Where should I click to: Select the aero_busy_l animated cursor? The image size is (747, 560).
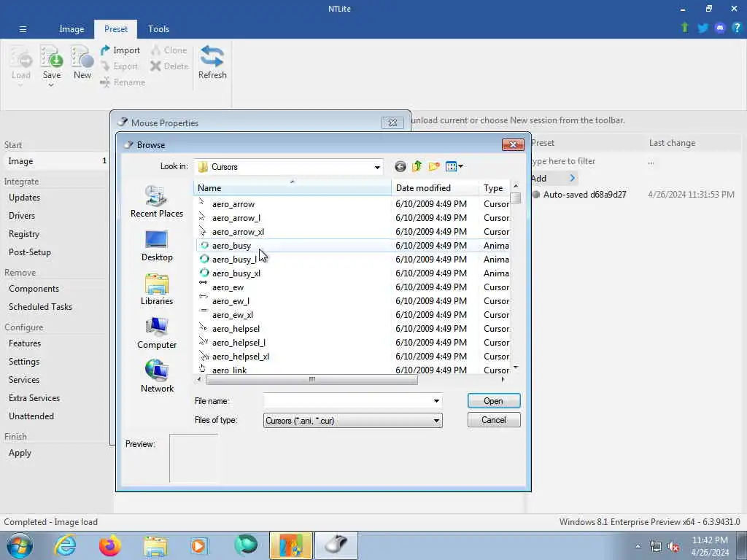tap(234, 260)
